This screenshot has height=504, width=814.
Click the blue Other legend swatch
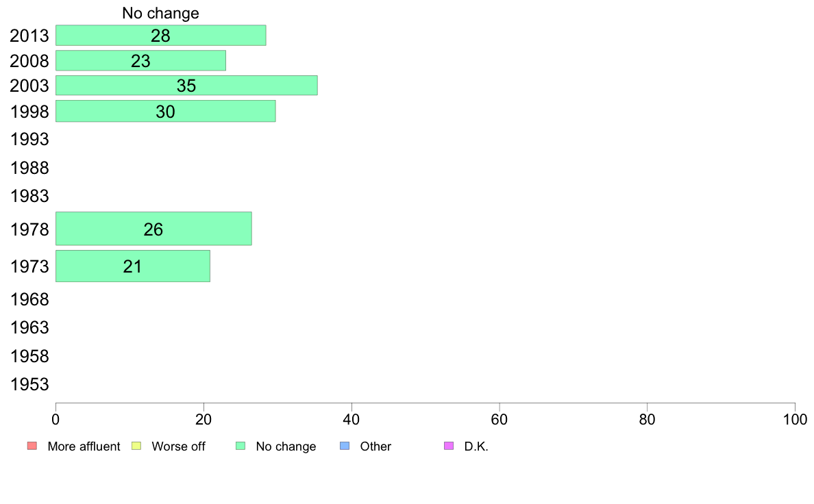[x=345, y=446]
